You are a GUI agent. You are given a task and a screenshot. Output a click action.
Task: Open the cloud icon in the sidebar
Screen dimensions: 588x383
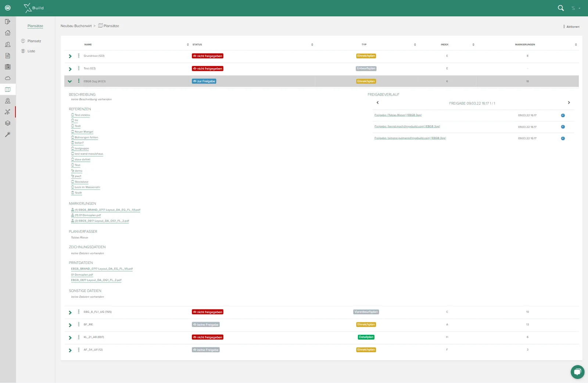pos(8,78)
